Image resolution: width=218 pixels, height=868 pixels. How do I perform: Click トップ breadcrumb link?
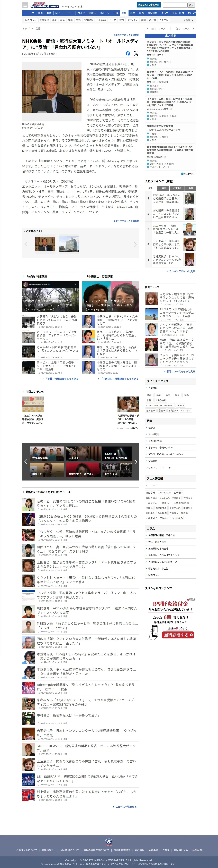[x=26, y=29]
